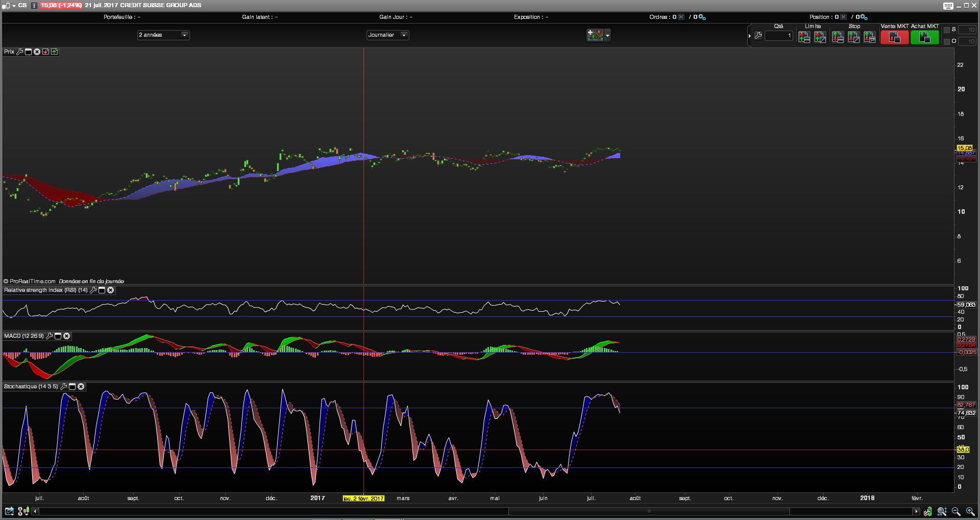Image resolution: width=980 pixels, height=520 pixels.
Task: Click the O value field
Action: click(x=967, y=41)
